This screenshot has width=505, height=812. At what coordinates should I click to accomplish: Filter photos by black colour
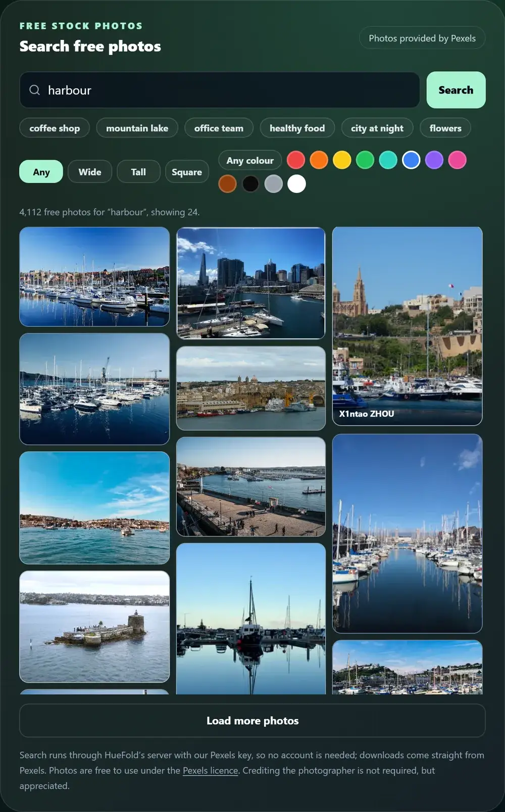pyautogui.click(x=250, y=184)
